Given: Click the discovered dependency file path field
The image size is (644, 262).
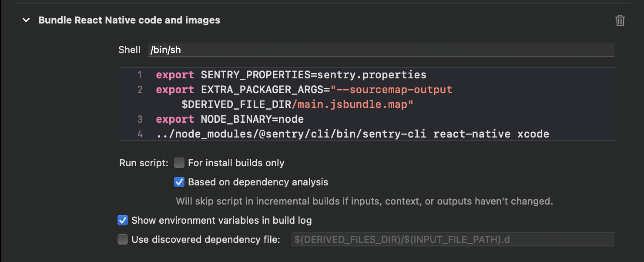Looking at the screenshot, I should (x=453, y=239).
